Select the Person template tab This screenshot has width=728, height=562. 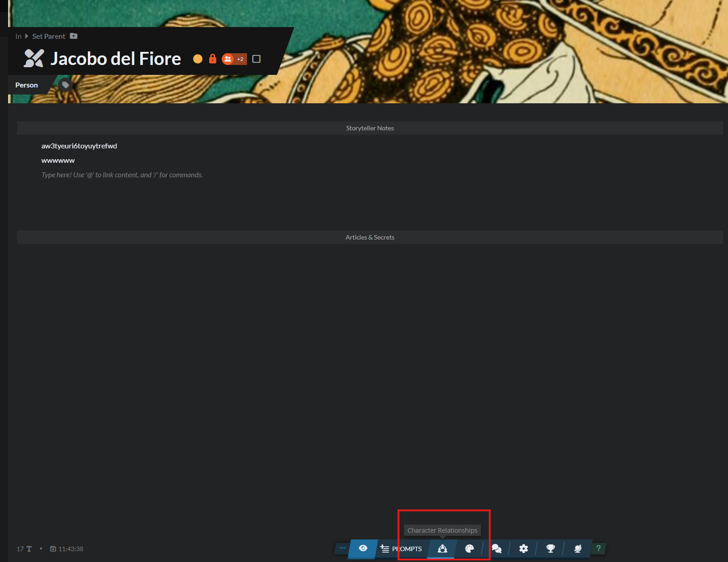click(27, 85)
